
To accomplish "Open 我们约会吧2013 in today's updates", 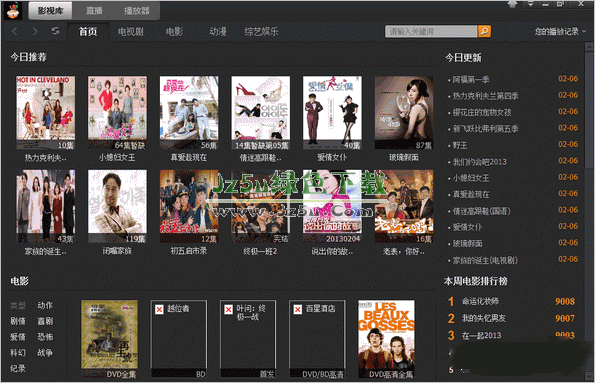I will [480, 162].
